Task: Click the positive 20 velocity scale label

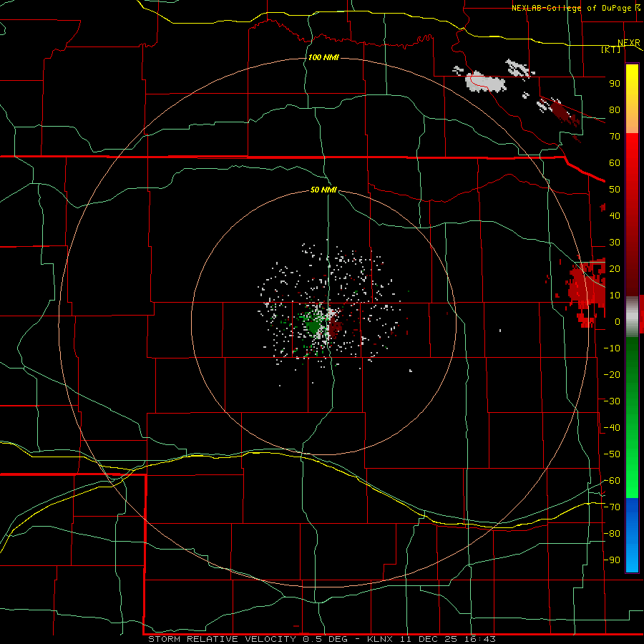Action: (615, 268)
